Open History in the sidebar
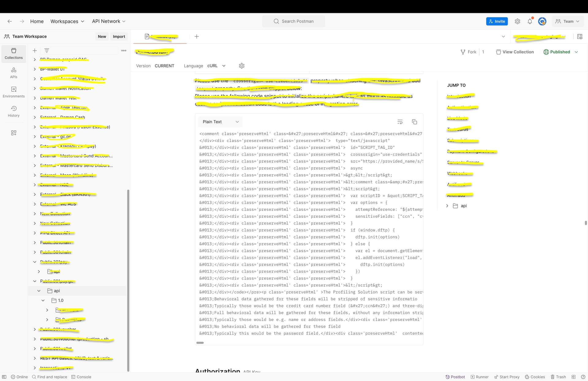The height and width of the screenshot is (381, 588). pos(13,112)
